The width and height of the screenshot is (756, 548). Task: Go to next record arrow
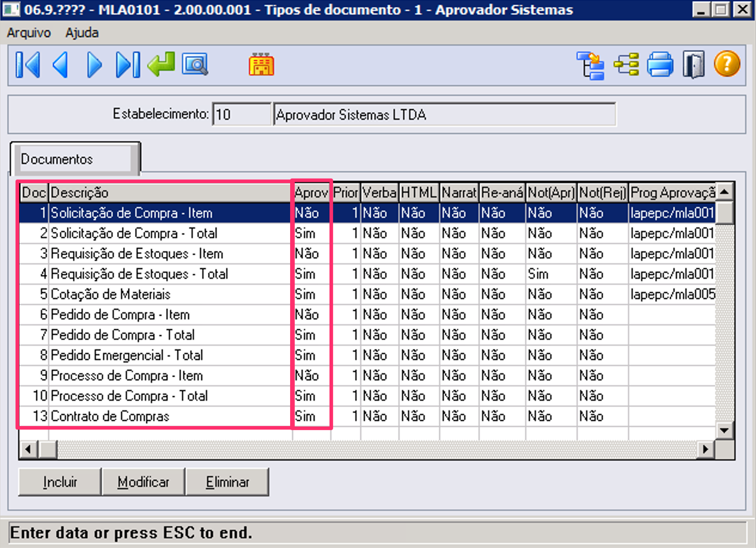tap(94, 65)
